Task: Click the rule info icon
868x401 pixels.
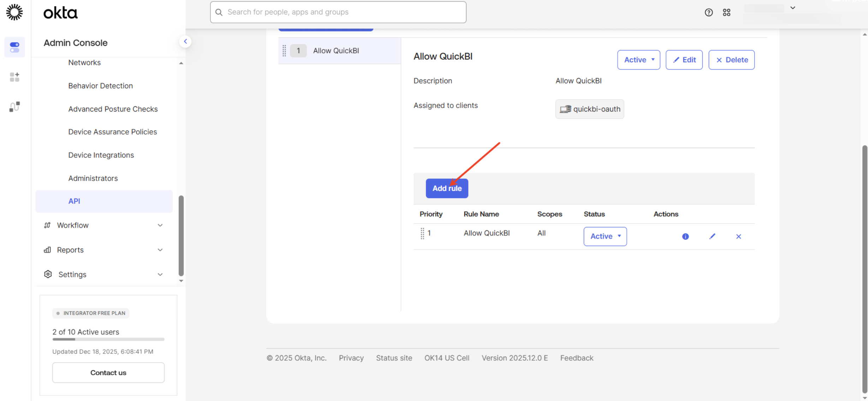Action: (x=685, y=237)
